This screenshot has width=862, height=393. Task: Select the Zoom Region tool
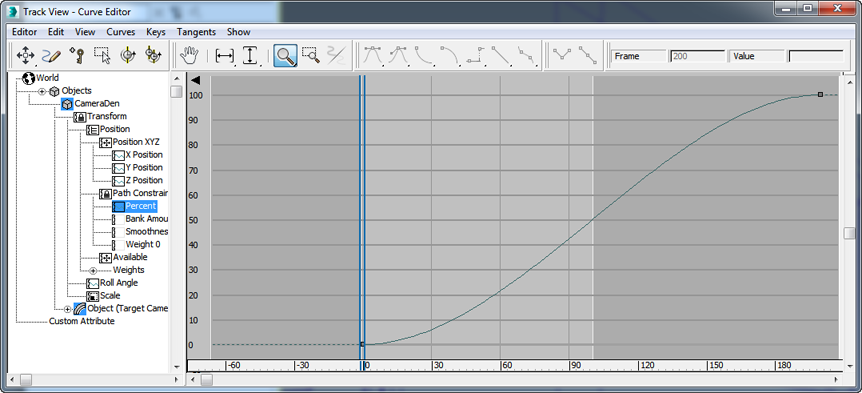point(311,56)
